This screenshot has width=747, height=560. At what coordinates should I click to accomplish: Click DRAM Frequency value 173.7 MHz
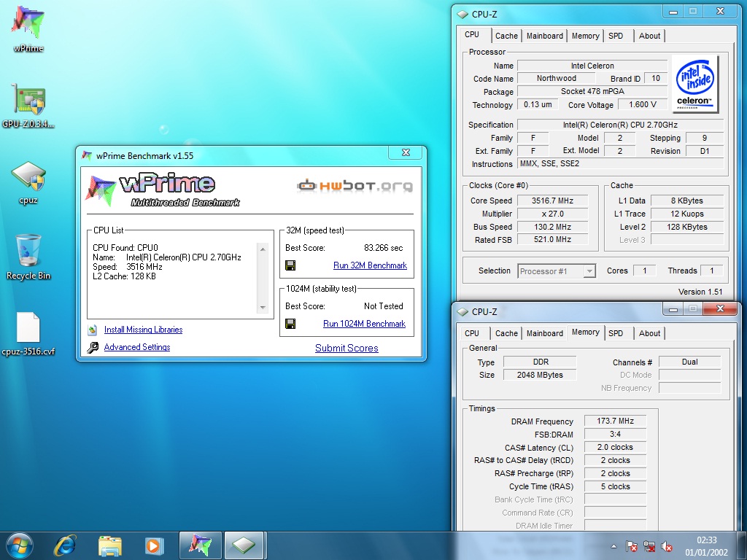pos(615,421)
